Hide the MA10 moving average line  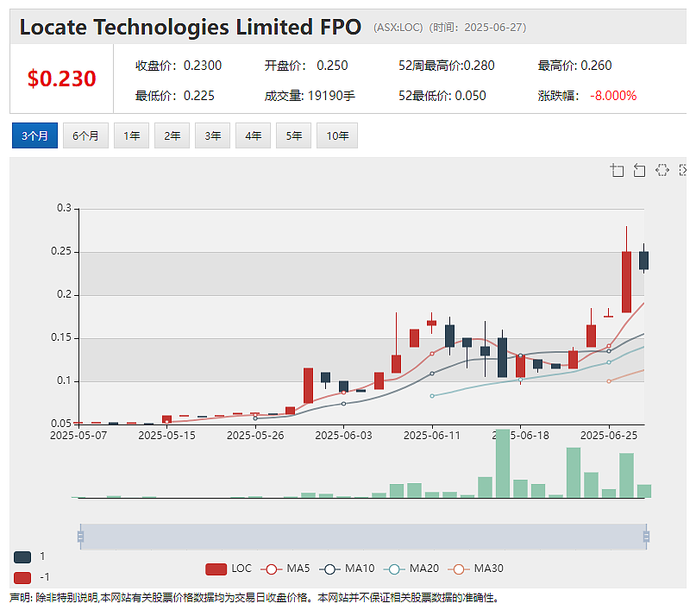[x=347, y=569]
